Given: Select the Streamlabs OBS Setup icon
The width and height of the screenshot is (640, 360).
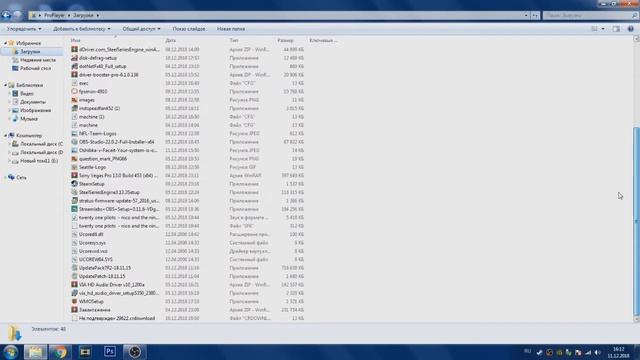Looking at the screenshot, I should [x=74, y=209].
